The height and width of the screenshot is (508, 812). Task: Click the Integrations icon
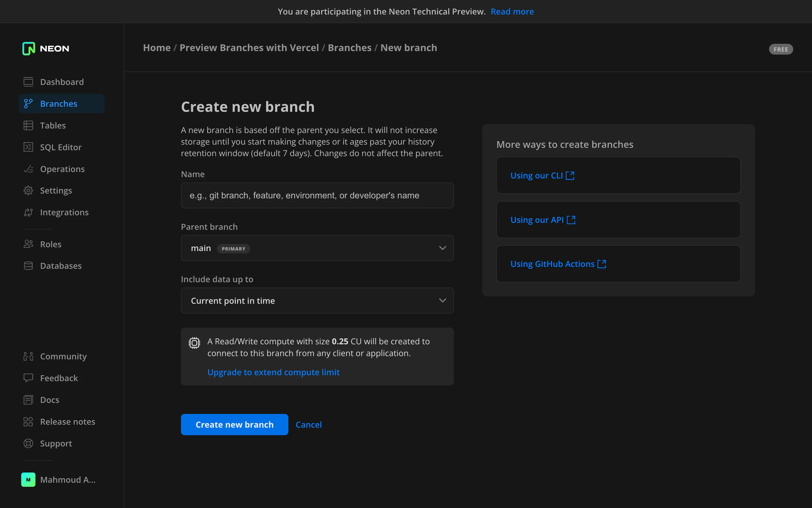28,212
